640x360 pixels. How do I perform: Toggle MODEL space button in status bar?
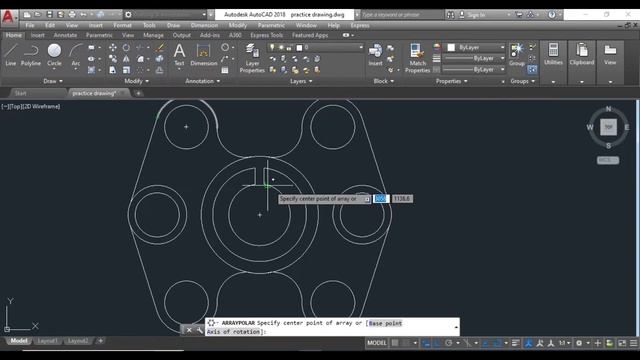click(x=376, y=343)
